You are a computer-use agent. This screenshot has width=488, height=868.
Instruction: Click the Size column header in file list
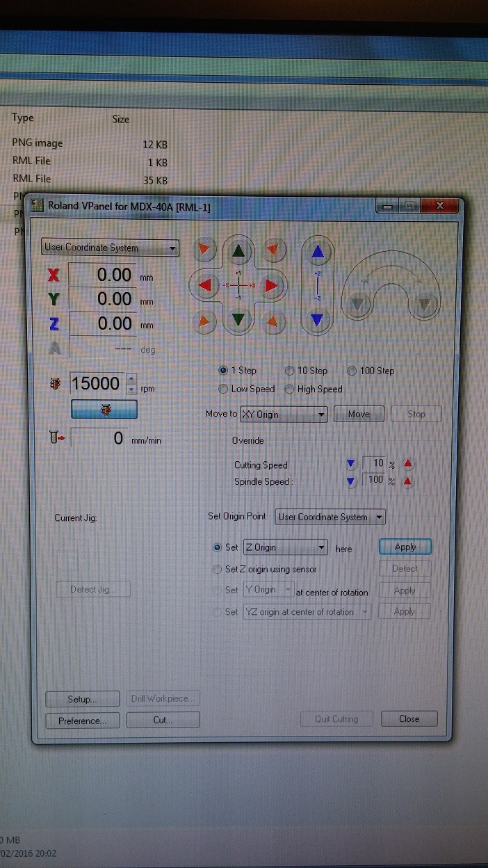[121, 119]
